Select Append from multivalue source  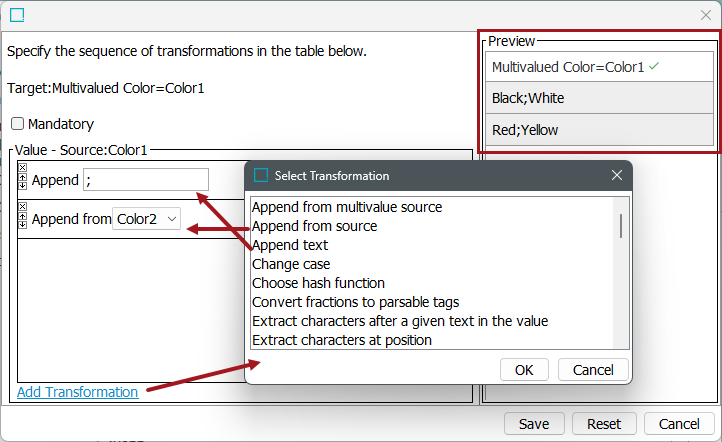click(x=347, y=207)
